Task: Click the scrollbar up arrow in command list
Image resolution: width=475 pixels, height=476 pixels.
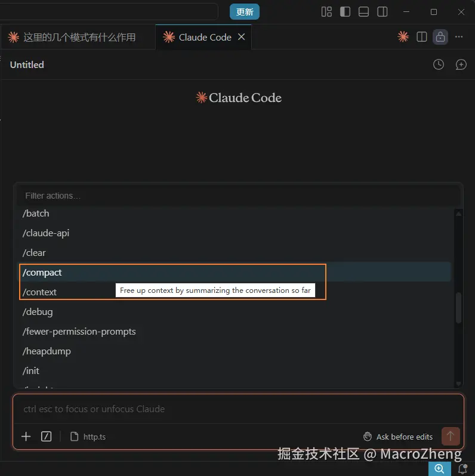Action: click(459, 214)
